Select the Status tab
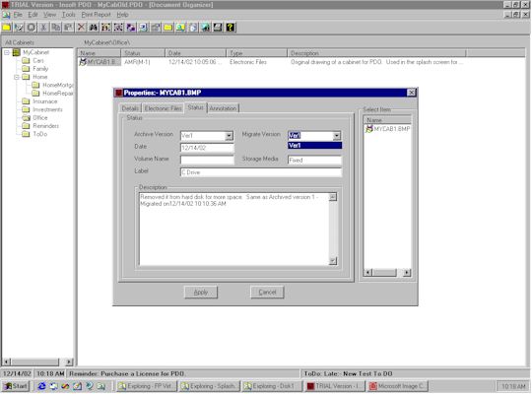The image size is (532, 394). [x=195, y=107]
